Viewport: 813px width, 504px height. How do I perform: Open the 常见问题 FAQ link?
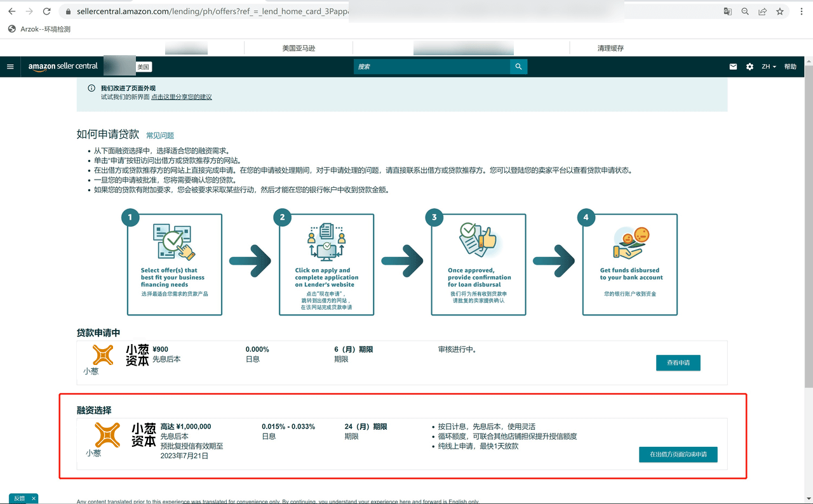160,135
